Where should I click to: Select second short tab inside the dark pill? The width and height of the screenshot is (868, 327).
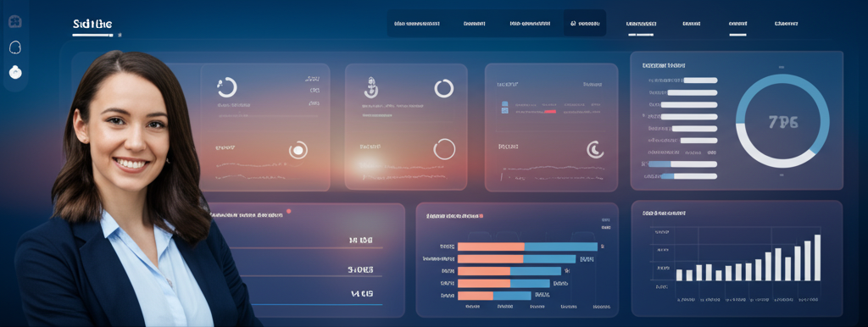[x=475, y=24]
